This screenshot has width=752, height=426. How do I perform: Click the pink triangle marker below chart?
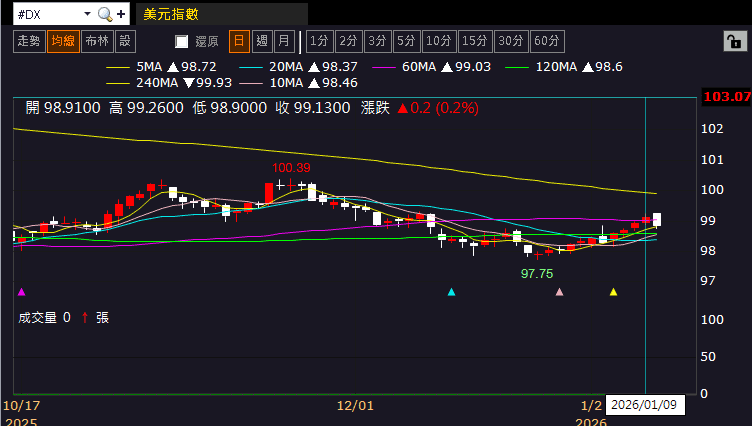tap(559, 292)
